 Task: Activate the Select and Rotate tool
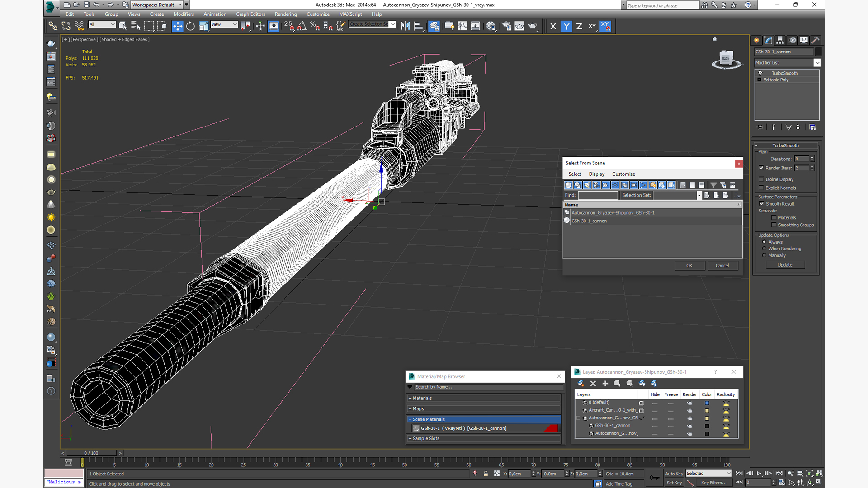click(190, 26)
